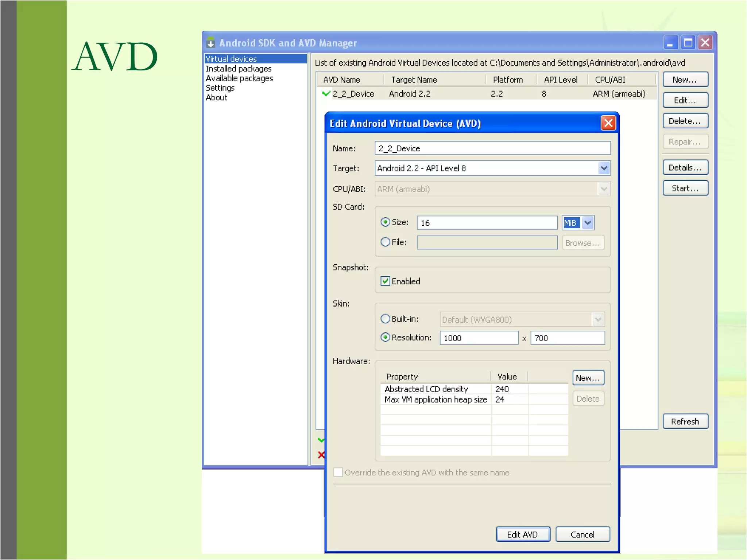Image resolution: width=747 pixels, height=560 pixels.
Task: Select Virtual devices in the sidebar
Action: [x=255, y=59]
